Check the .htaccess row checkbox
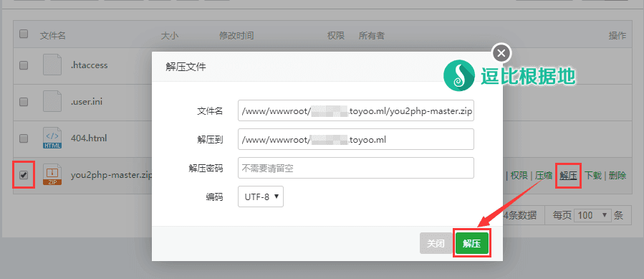 24,65
